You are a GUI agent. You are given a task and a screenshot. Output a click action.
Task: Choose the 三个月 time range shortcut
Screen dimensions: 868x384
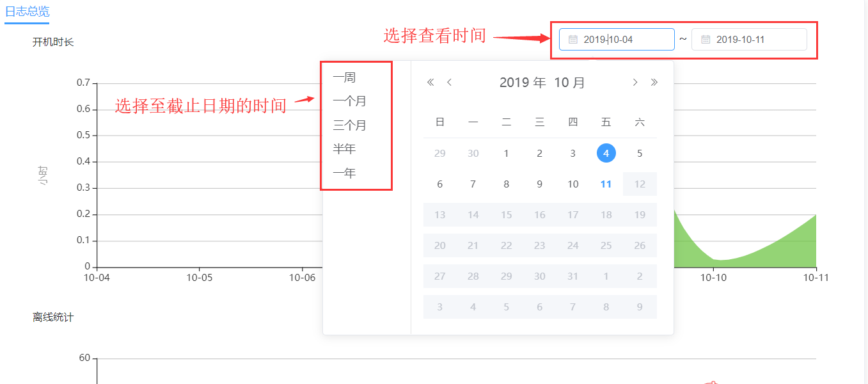pyautogui.click(x=349, y=125)
